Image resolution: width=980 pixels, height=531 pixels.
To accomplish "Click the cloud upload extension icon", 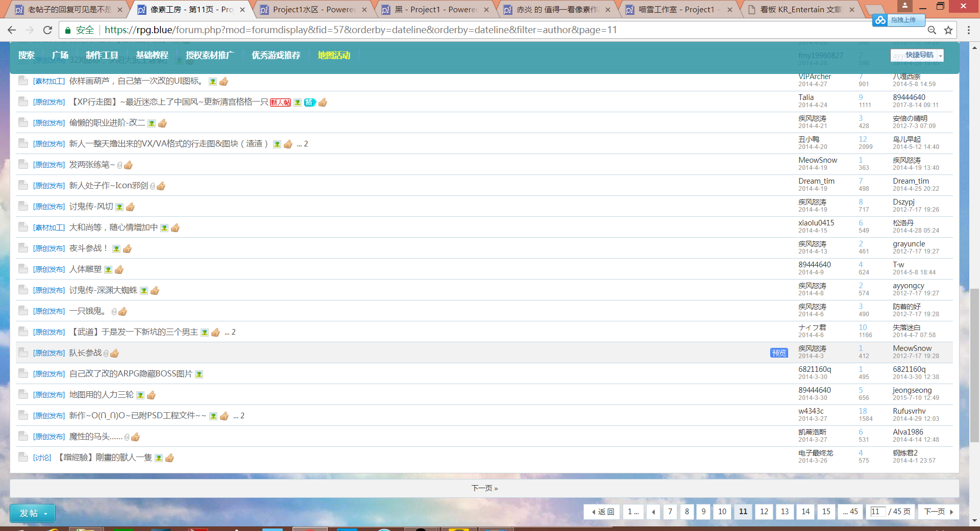I will pyautogui.click(x=880, y=20).
